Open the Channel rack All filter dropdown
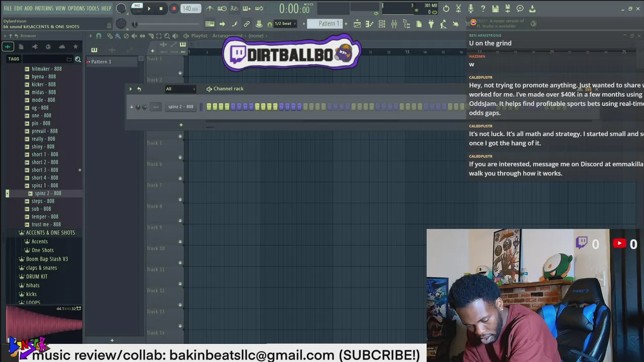The image size is (644, 362). pyautogui.click(x=180, y=89)
